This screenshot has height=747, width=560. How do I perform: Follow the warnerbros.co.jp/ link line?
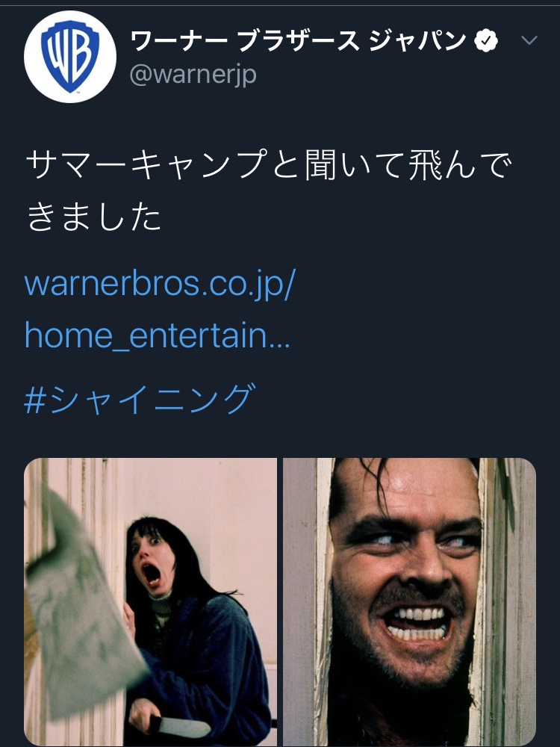click(161, 285)
